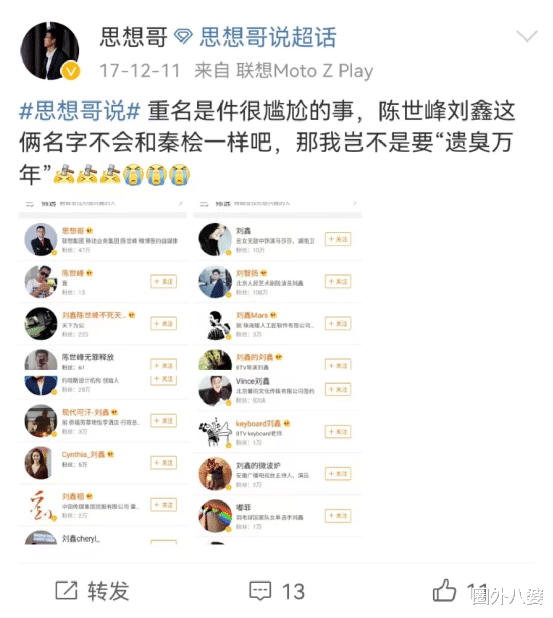Open the #思想哥说# hashtag
The width and height of the screenshot is (553, 618).
point(80,110)
